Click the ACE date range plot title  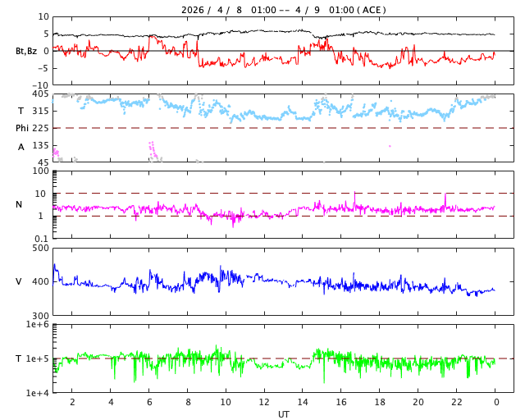tap(284, 10)
